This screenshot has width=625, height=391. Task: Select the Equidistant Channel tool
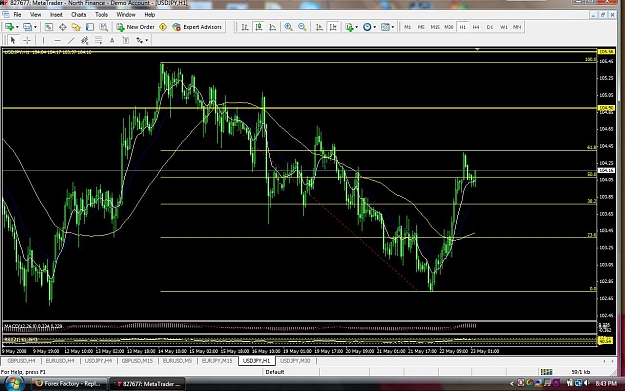click(x=85, y=40)
